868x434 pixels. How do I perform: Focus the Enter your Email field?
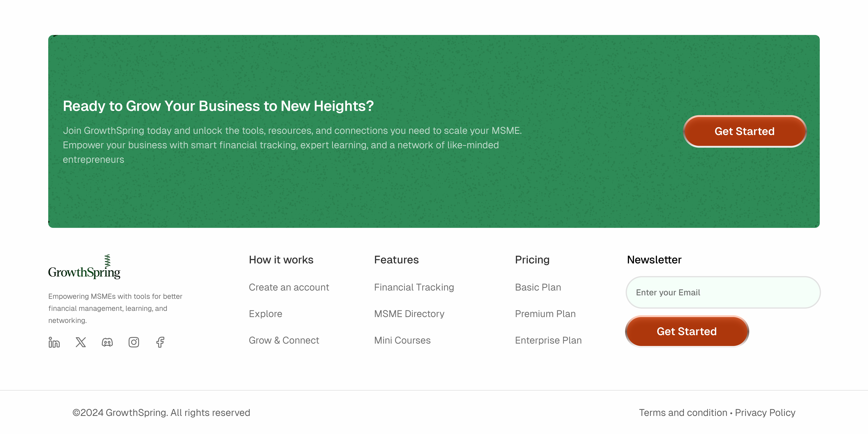coord(723,292)
